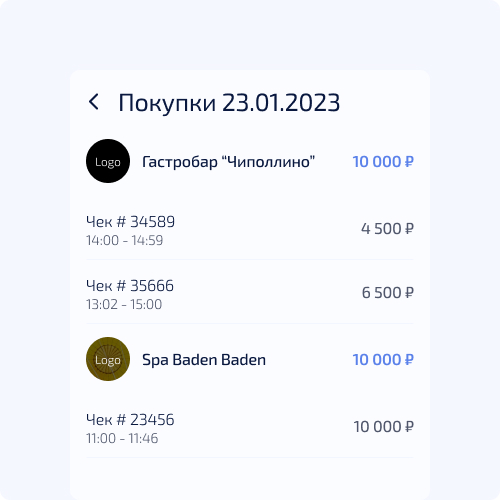Screen dimensions: 500x500
Task: Open receipt Чек # 23456
Action: 250,428
